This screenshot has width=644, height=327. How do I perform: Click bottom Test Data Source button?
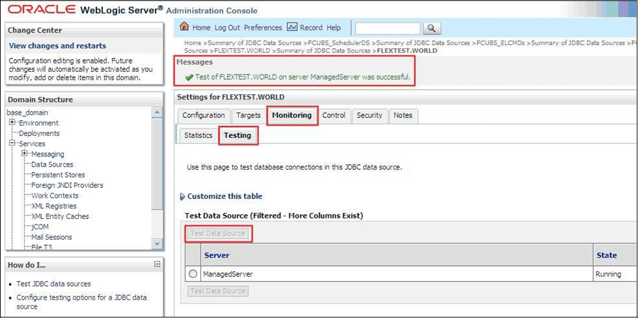(218, 291)
